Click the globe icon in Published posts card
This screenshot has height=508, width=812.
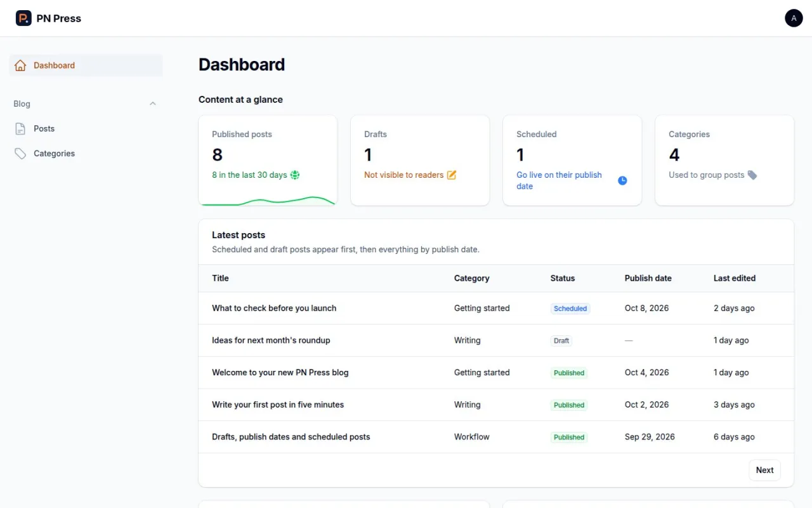pyautogui.click(x=295, y=175)
